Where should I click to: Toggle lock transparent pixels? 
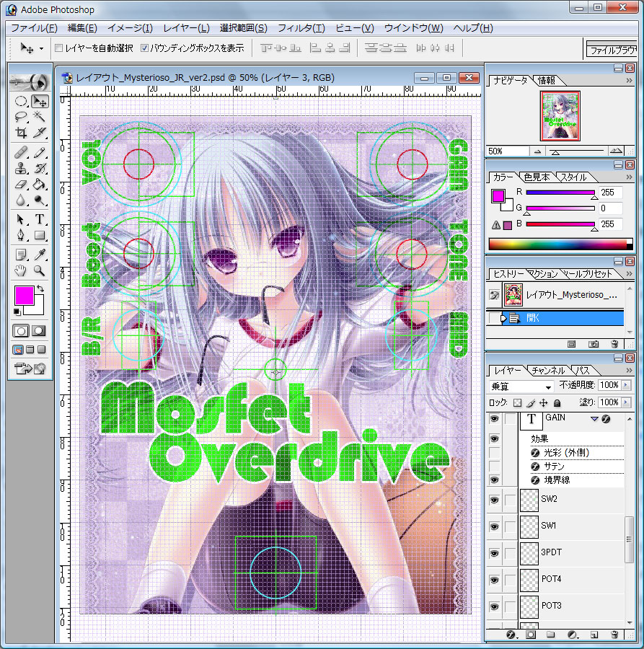click(517, 402)
